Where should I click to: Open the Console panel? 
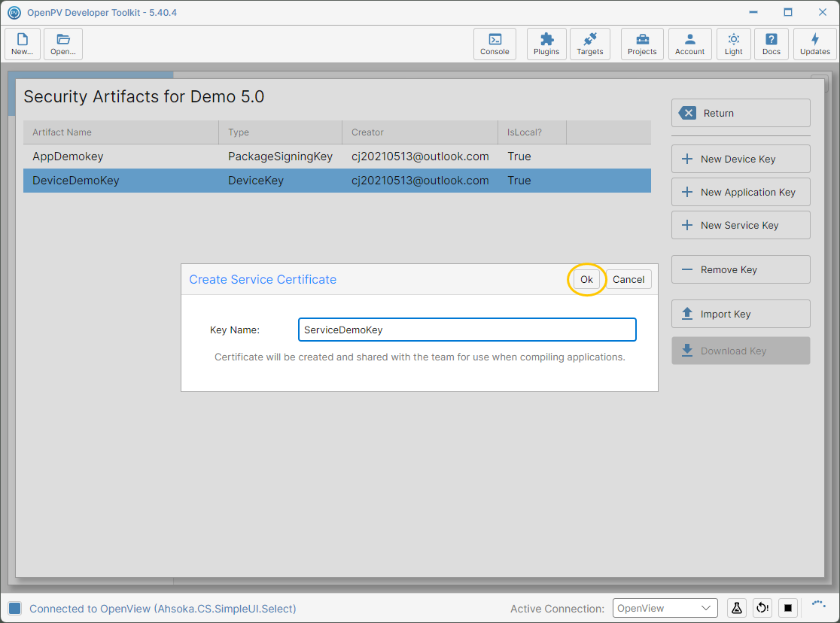[495, 44]
